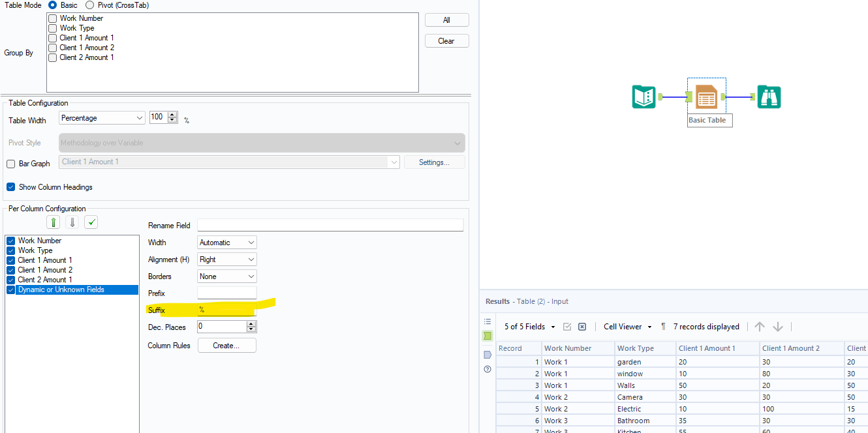Expand the 5 of 5 Fields dropdown
Viewport: 868px width, 433px height.
pos(551,326)
